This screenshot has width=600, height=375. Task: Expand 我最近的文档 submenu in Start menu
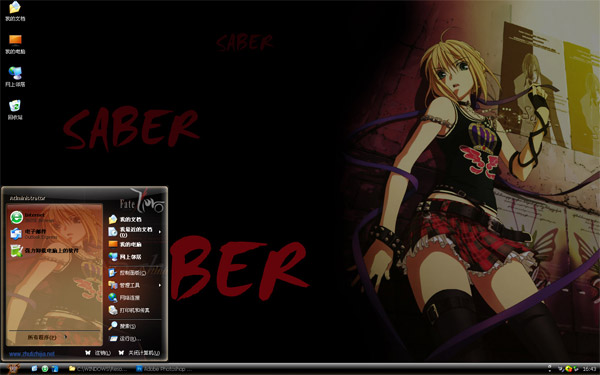(x=135, y=232)
